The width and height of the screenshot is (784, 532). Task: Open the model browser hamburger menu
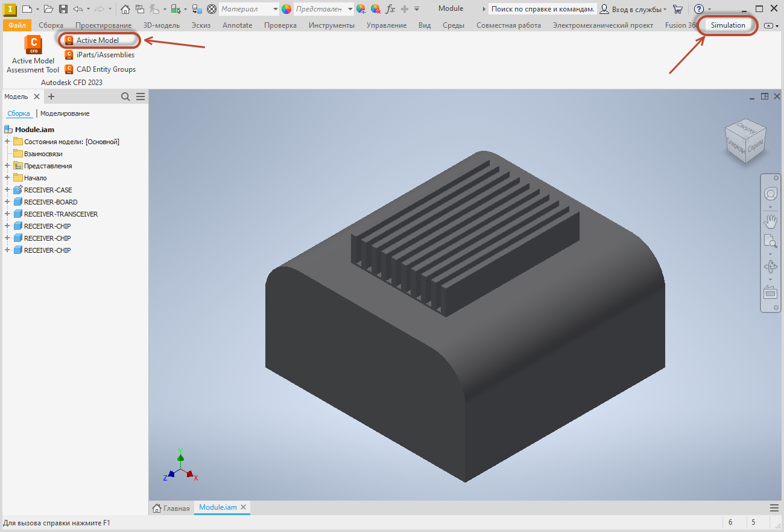(x=141, y=97)
